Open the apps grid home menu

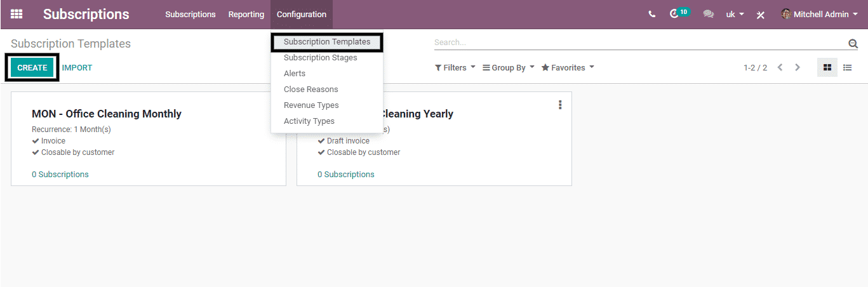point(17,14)
